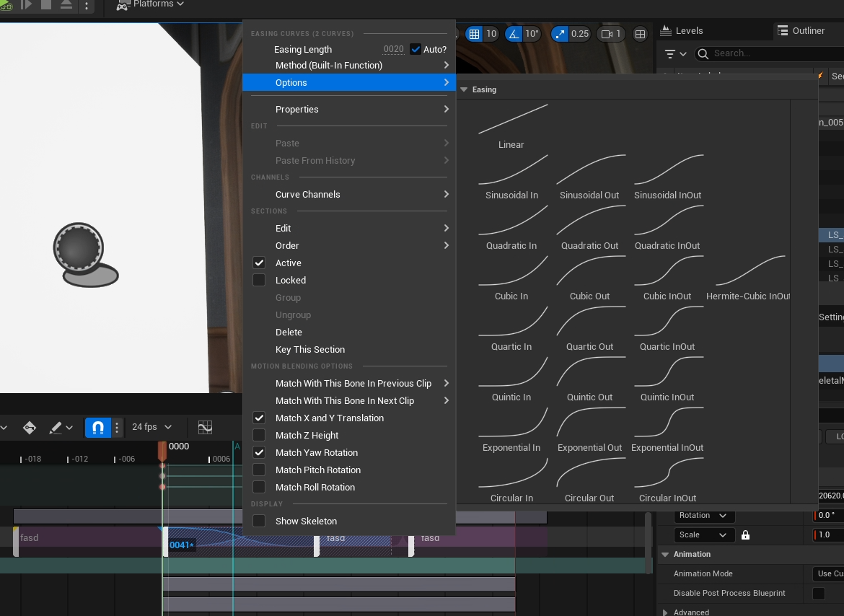The image size is (844, 616).
Task: Open the Platforms dropdown
Action: coord(150,4)
